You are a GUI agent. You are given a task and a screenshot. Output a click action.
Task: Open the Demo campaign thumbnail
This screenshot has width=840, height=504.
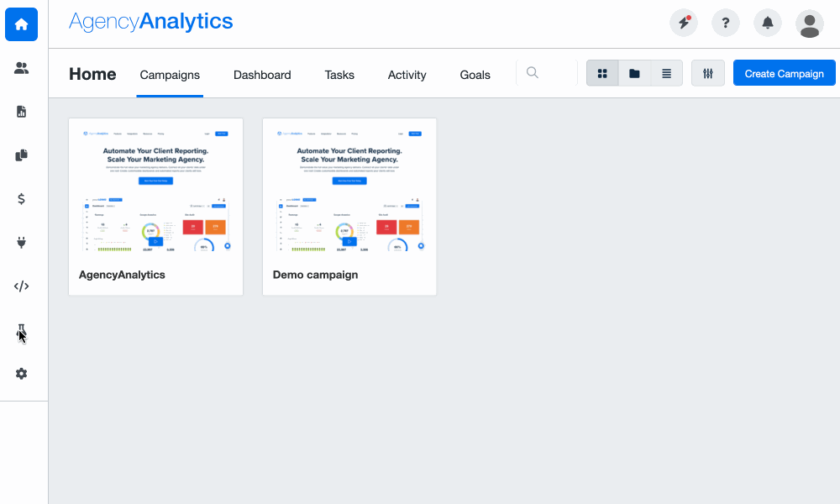click(349, 192)
